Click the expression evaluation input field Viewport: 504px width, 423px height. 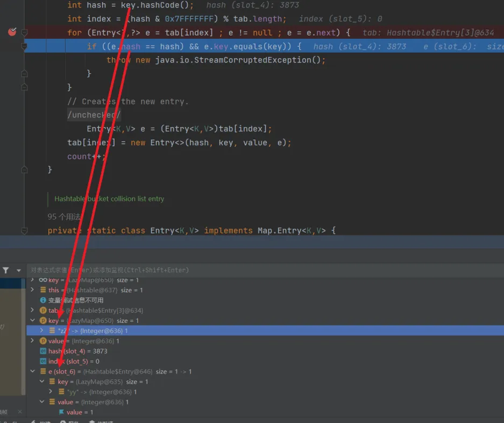point(215,270)
